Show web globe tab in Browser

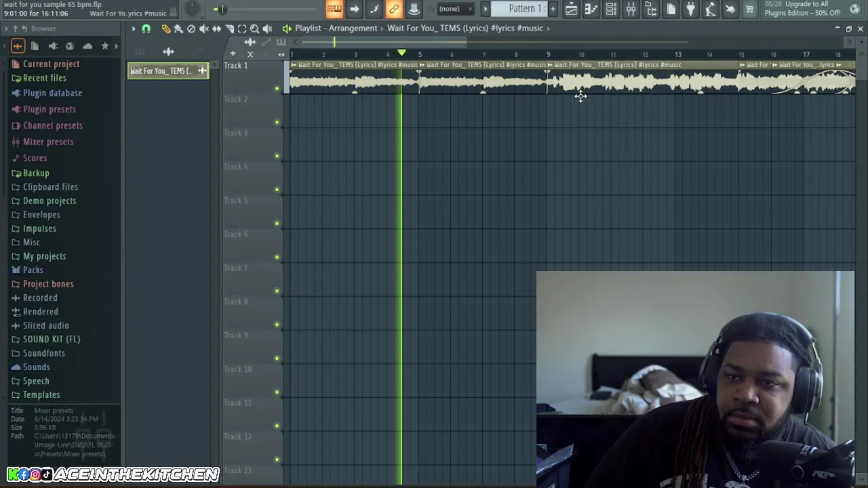70,46
